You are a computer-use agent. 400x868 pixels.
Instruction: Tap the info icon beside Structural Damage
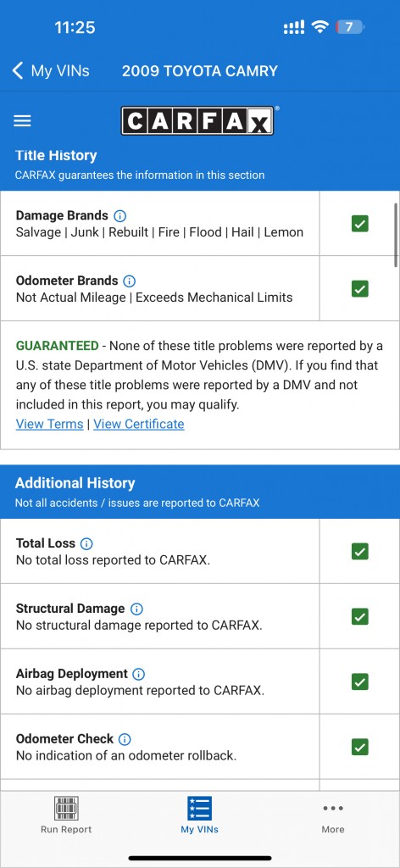[136, 609]
